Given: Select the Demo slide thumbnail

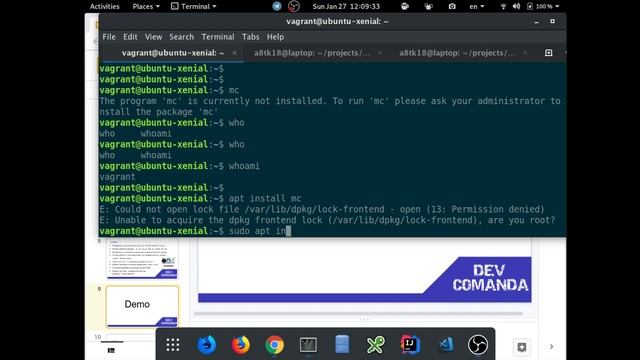Looking at the screenshot, I should [x=142, y=306].
